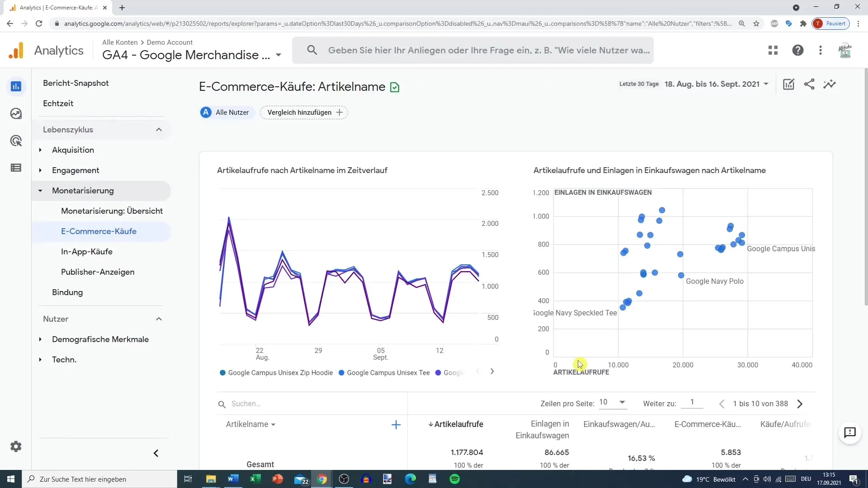Enable the Vergleich hinzufügen comparison button

pyautogui.click(x=305, y=112)
